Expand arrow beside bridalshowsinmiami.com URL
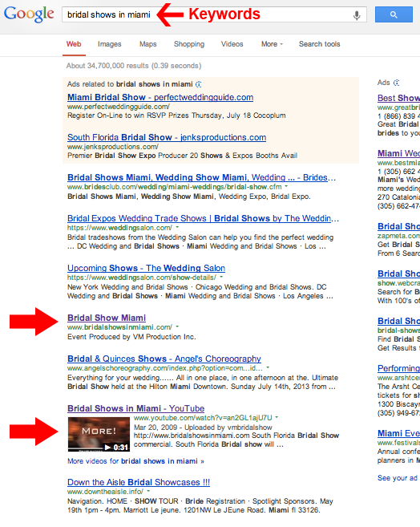The height and width of the screenshot is (527, 420). pos(177,326)
